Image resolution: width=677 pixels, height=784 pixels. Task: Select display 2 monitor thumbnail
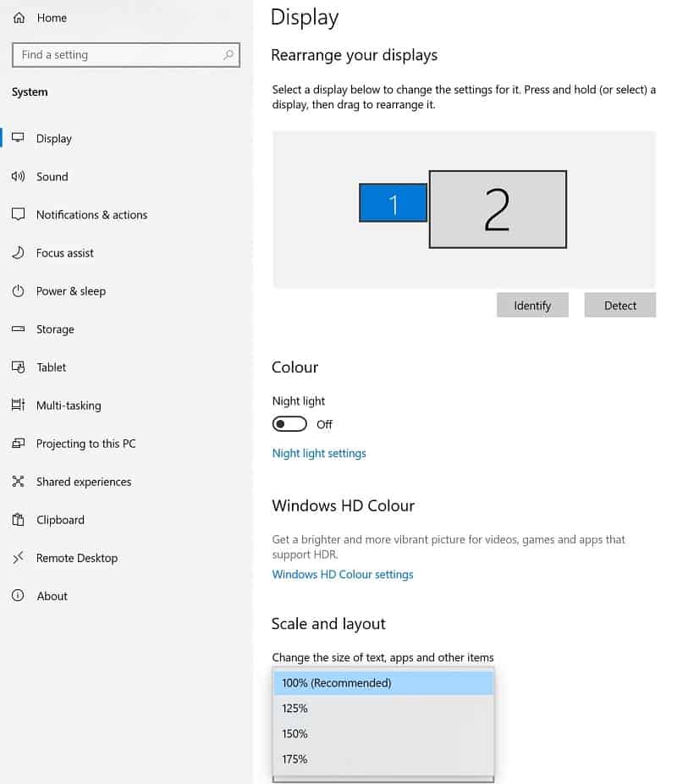pos(498,209)
